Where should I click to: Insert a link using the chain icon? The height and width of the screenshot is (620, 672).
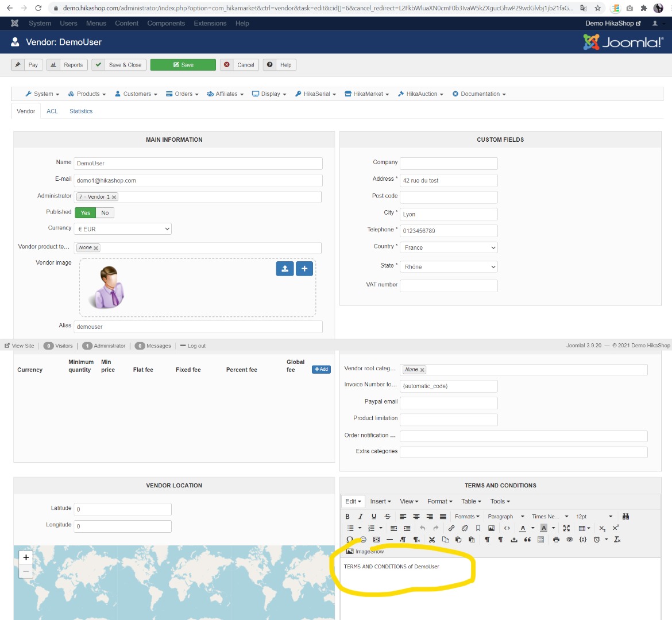point(451,528)
